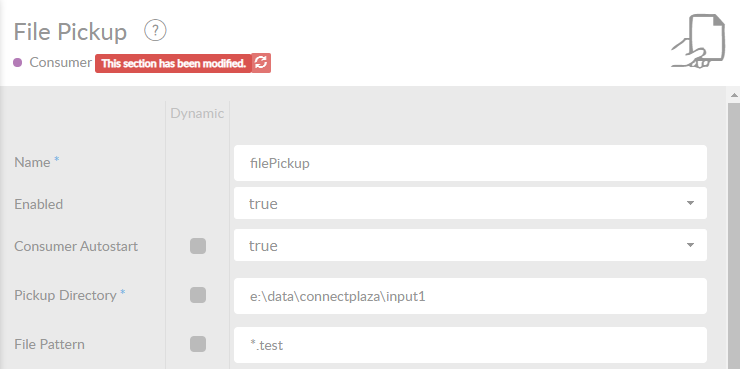Click the purple Consumer dot indicator
Image resolution: width=740 pixels, height=369 pixels.
(17, 63)
